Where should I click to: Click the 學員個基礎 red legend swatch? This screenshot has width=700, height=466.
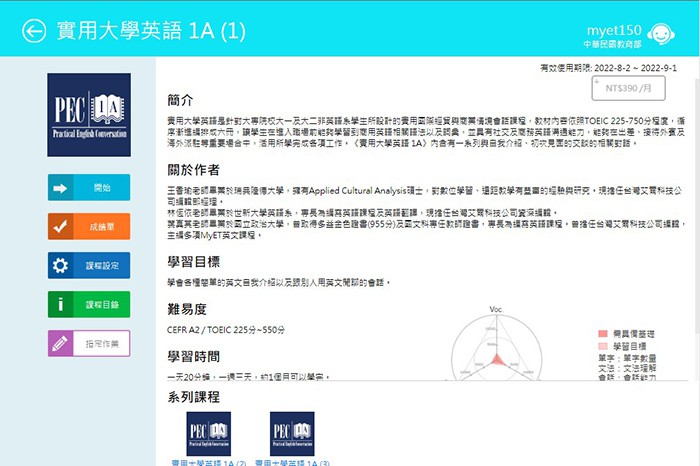[x=603, y=333]
